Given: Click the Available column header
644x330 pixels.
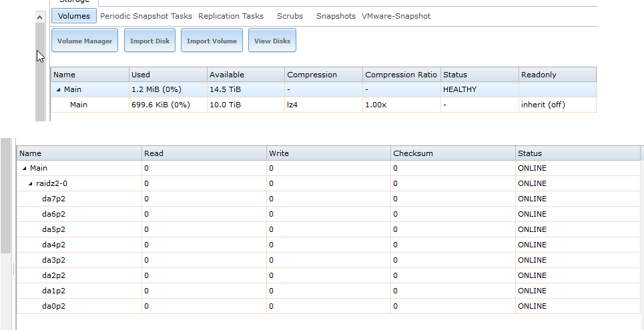Looking at the screenshot, I should click(227, 75).
